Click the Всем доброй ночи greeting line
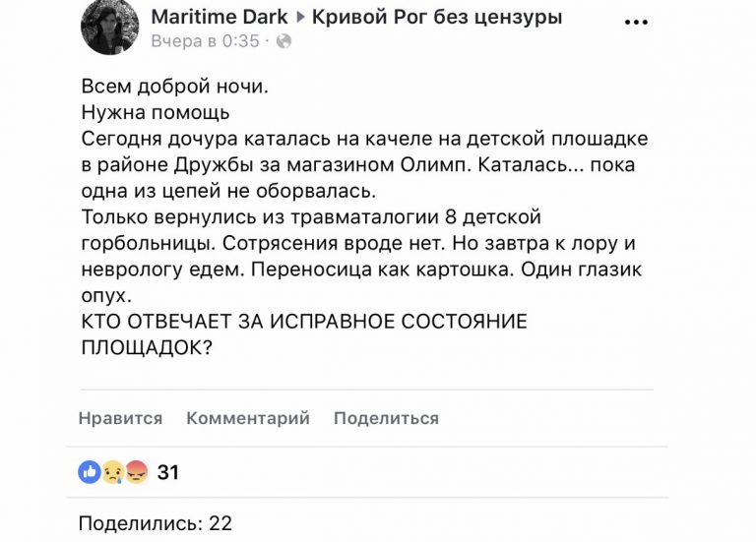756x542 pixels. click(x=174, y=87)
